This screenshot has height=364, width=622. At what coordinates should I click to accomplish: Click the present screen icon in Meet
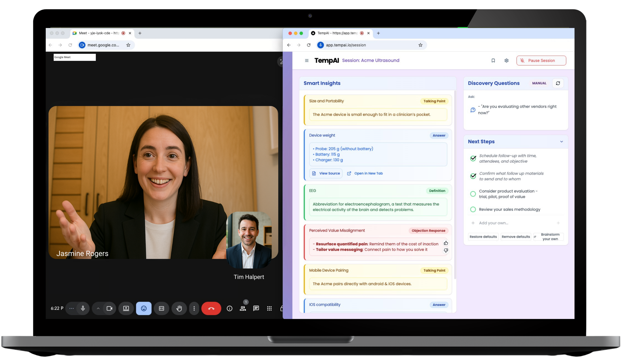(126, 308)
